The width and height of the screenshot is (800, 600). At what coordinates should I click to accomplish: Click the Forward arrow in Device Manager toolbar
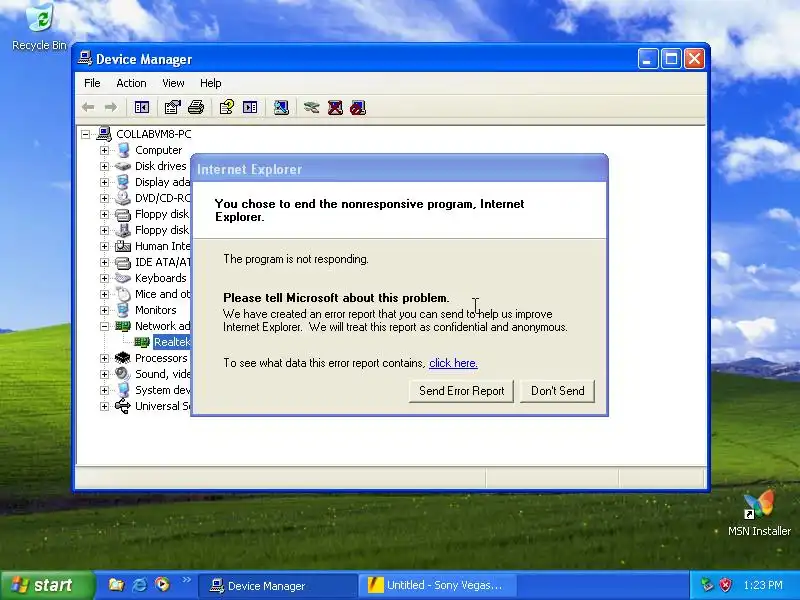(x=111, y=107)
